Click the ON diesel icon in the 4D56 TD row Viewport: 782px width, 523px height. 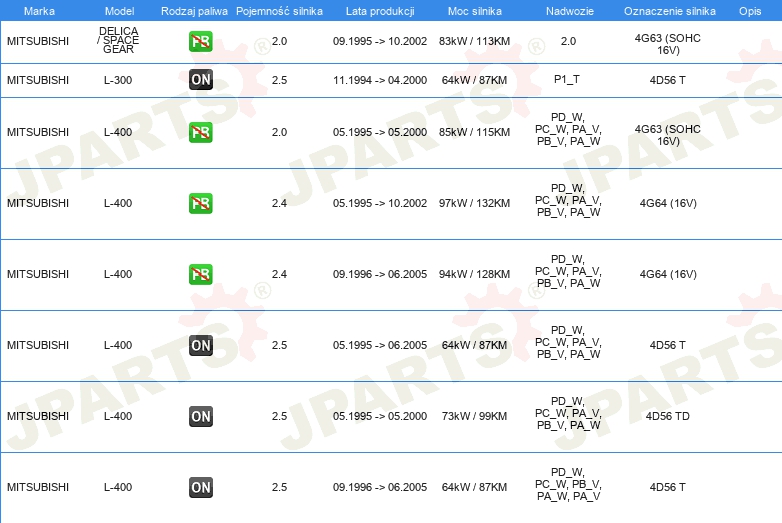coord(200,416)
